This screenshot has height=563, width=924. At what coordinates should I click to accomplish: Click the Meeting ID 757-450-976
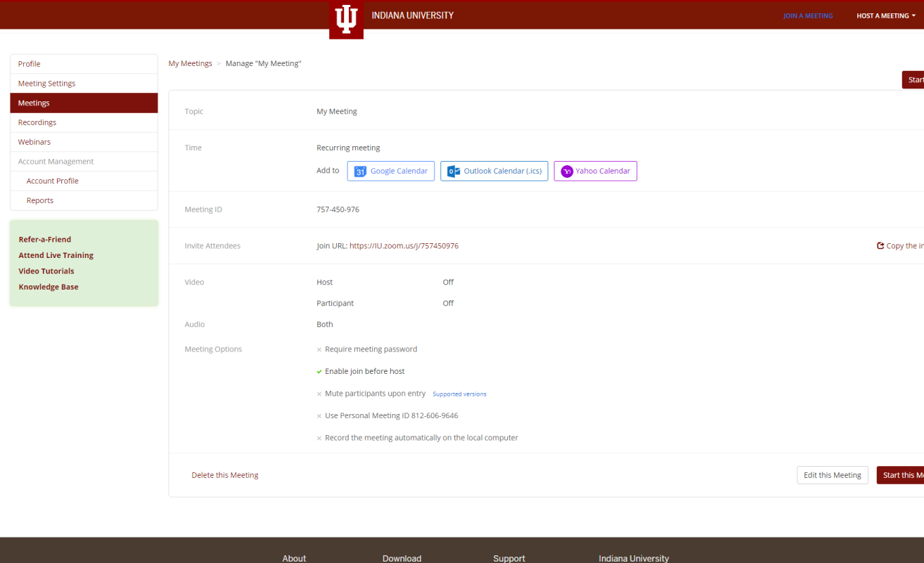tap(338, 209)
